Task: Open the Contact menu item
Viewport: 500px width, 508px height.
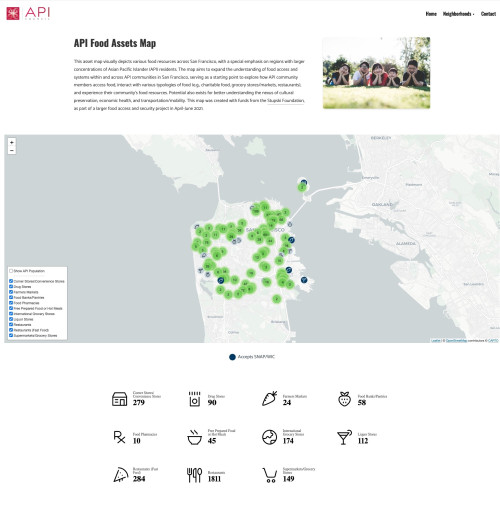Action: [x=488, y=14]
